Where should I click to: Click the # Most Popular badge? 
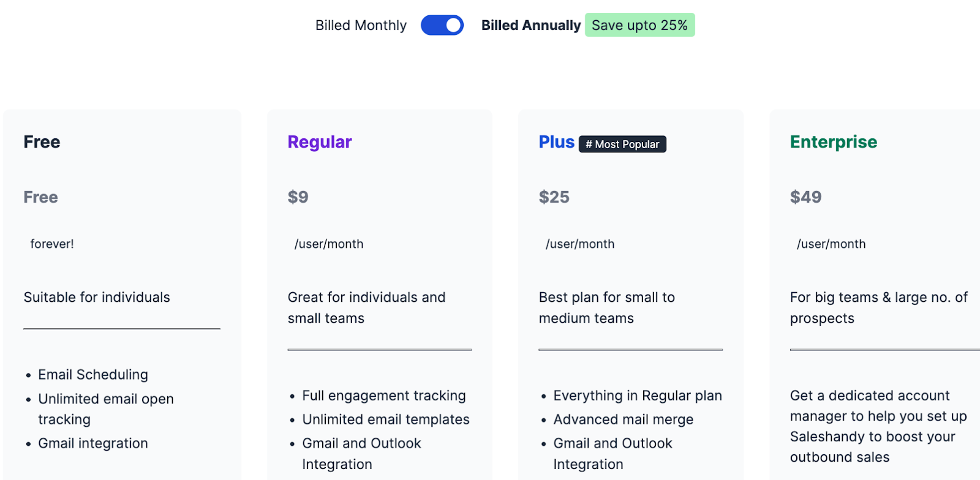[622, 144]
